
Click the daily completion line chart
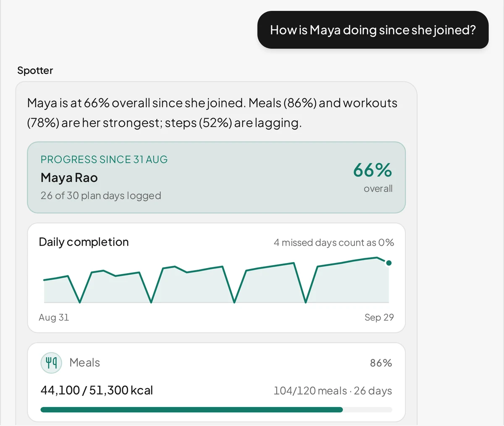216,280
